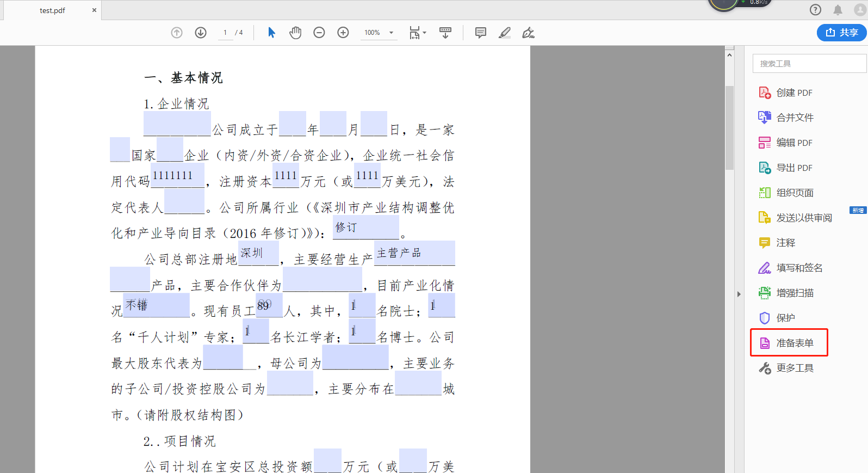The width and height of the screenshot is (868, 473).
Task: Open the 填写和签名 tool
Action: point(791,268)
